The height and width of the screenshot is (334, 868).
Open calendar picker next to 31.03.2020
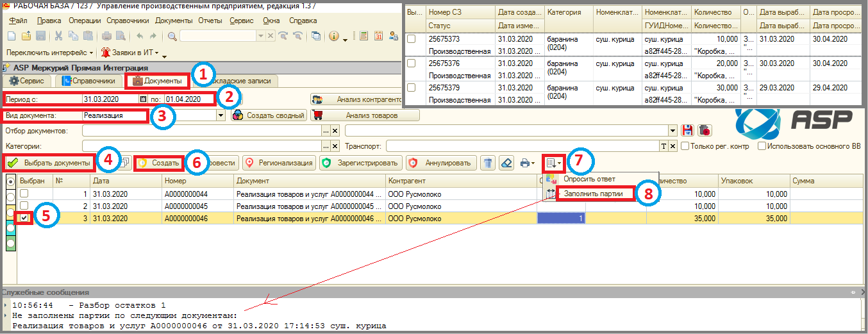click(x=143, y=99)
